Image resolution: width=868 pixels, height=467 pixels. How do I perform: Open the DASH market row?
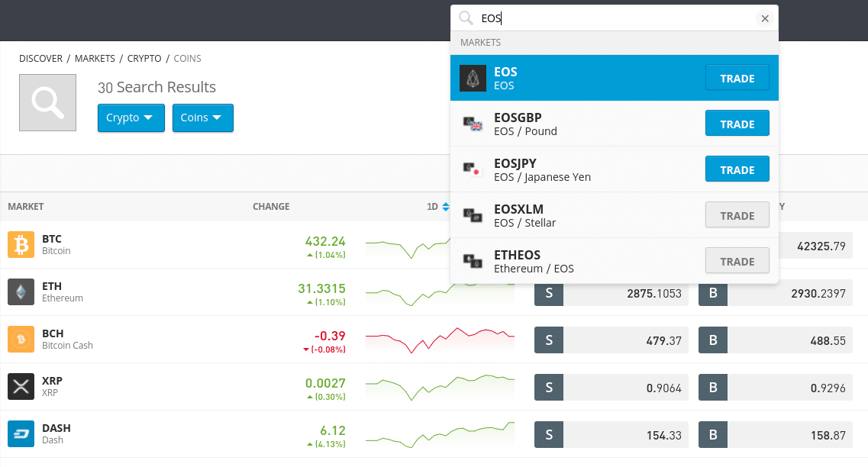point(434,433)
